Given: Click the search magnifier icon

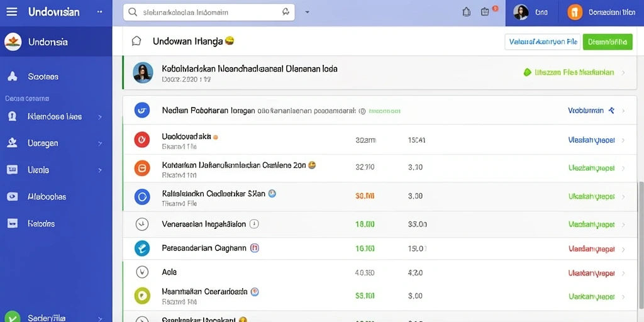Looking at the screenshot, I should click(x=133, y=13).
